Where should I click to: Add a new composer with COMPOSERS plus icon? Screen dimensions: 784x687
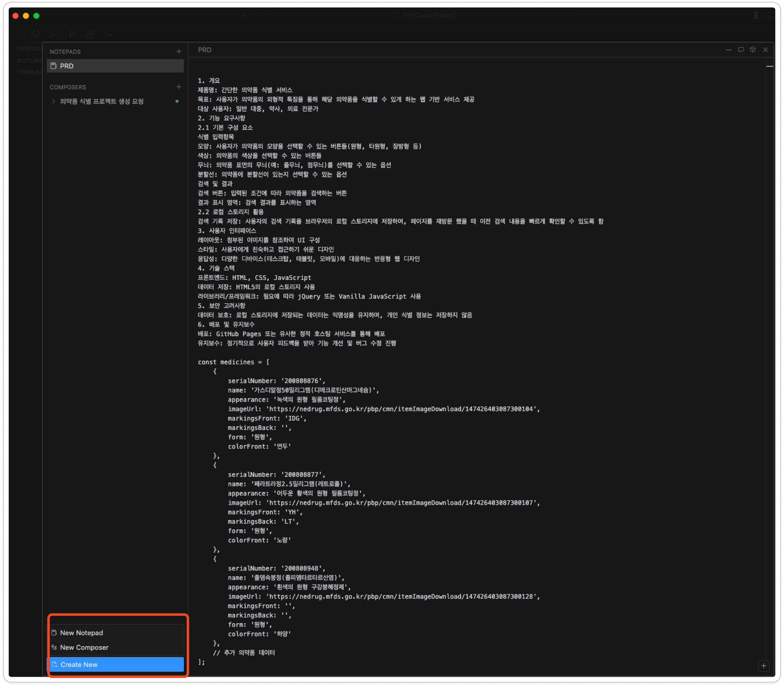[x=179, y=87]
